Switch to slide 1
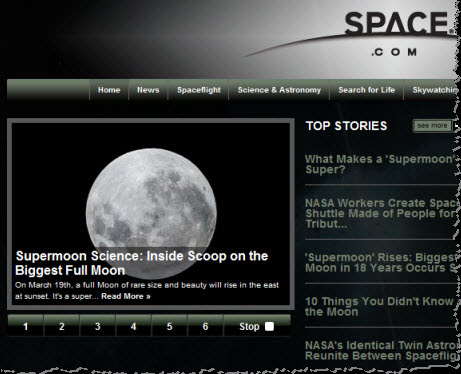The image size is (461, 374). (26, 326)
